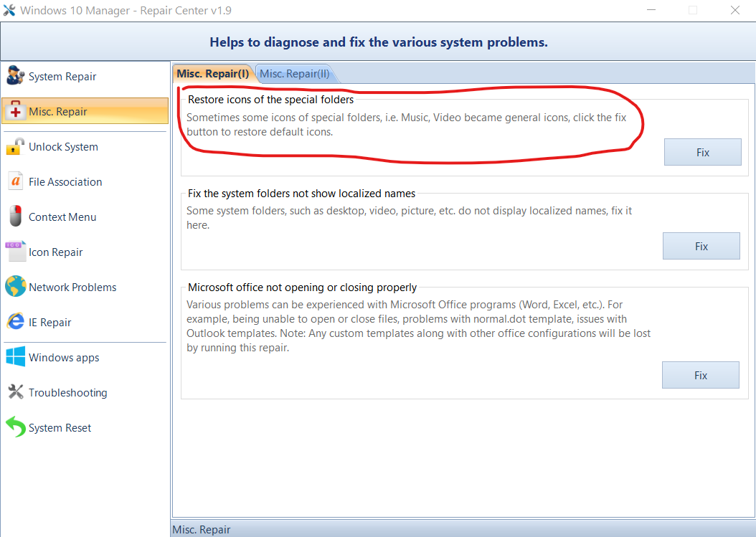Open the Troubleshooting section
The width and height of the screenshot is (756, 537).
click(85, 392)
